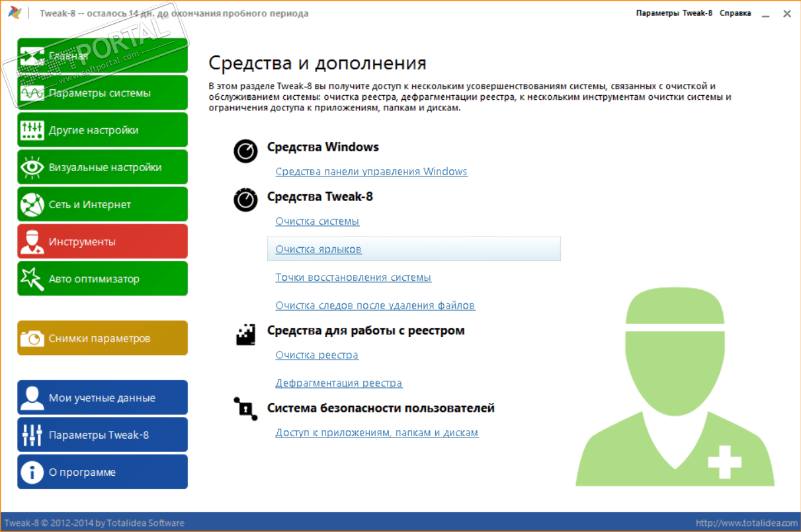This screenshot has height=532, width=801.
Task: Open Параметры Tweak-8 from sidebar
Action: [103, 435]
